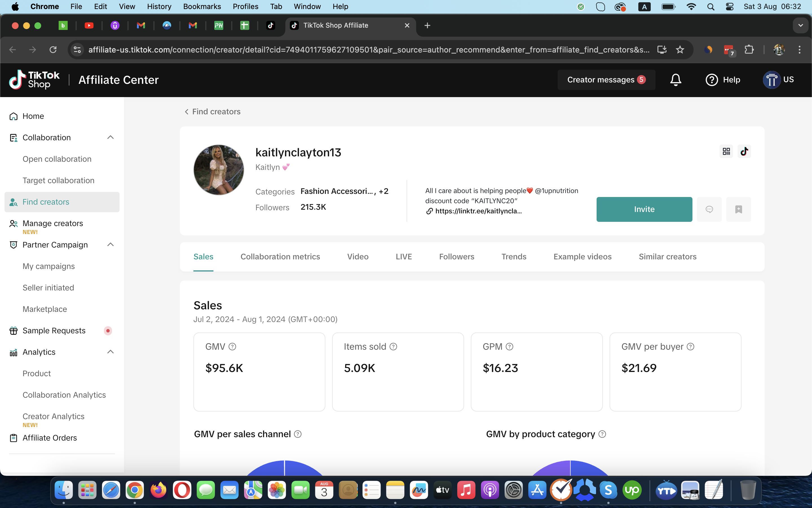Open Target collaboration page
This screenshot has width=812, height=508.
click(58, 180)
